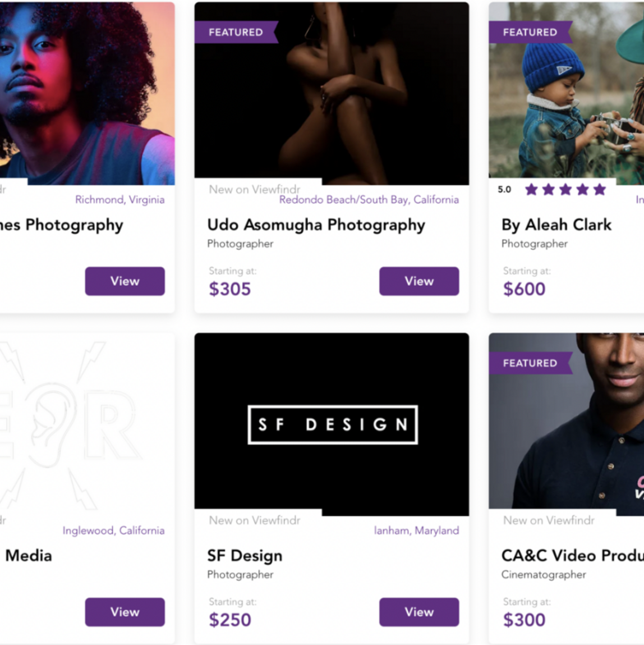Click FEATURED badge on Udo Asomugha photo
Screen dimensions: 644x645
(236, 32)
